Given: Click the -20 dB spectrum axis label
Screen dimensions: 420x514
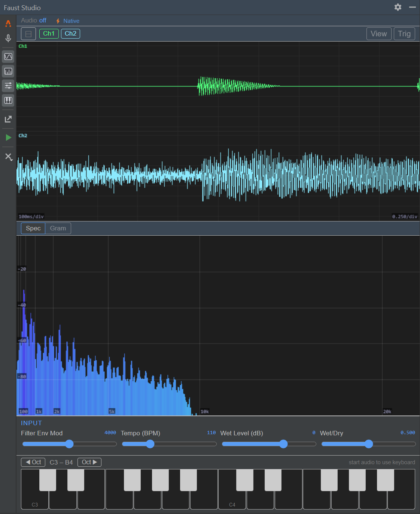Looking at the screenshot, I should [22, 269].
